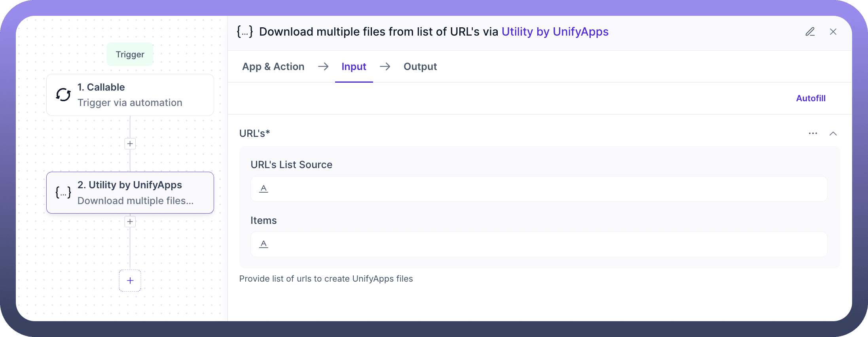Add new step with dashed plus button
The height and width of the screenshot is (337, 868).
130,280
